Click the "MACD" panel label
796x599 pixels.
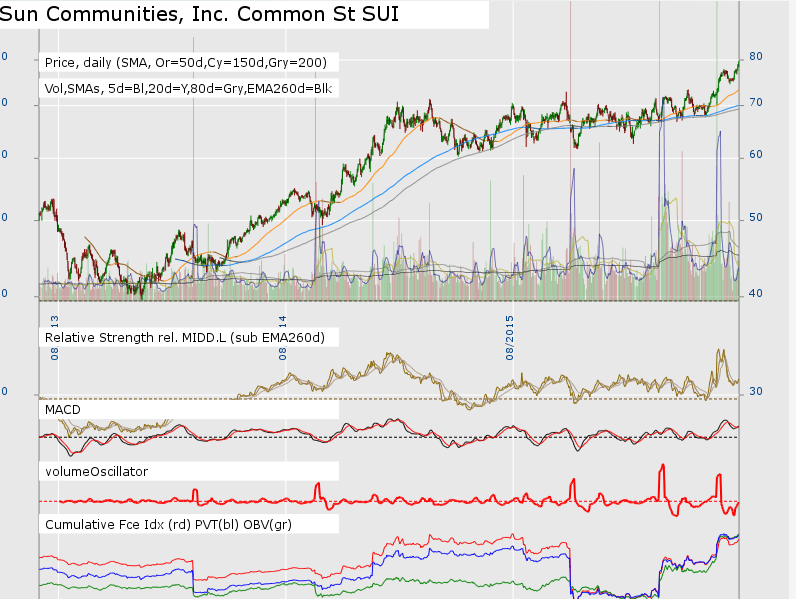tap(62, 410)
